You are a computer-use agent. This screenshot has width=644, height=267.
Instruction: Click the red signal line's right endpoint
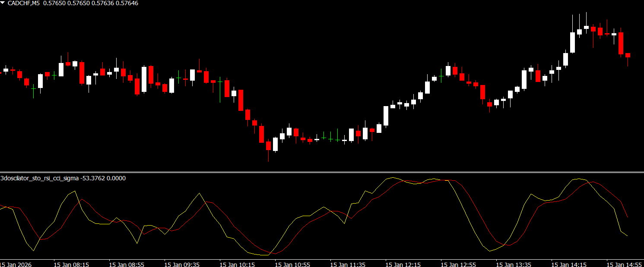click(627, 217)
